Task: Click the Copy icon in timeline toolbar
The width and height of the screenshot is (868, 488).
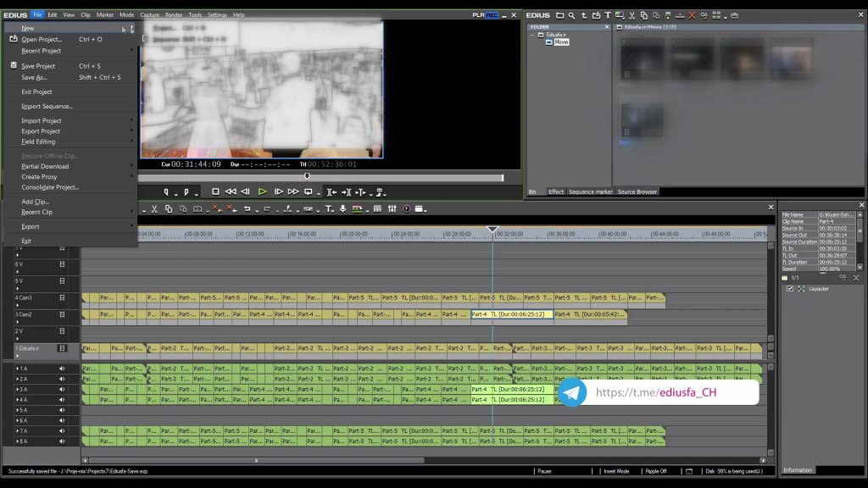Action: pos(169,208)
